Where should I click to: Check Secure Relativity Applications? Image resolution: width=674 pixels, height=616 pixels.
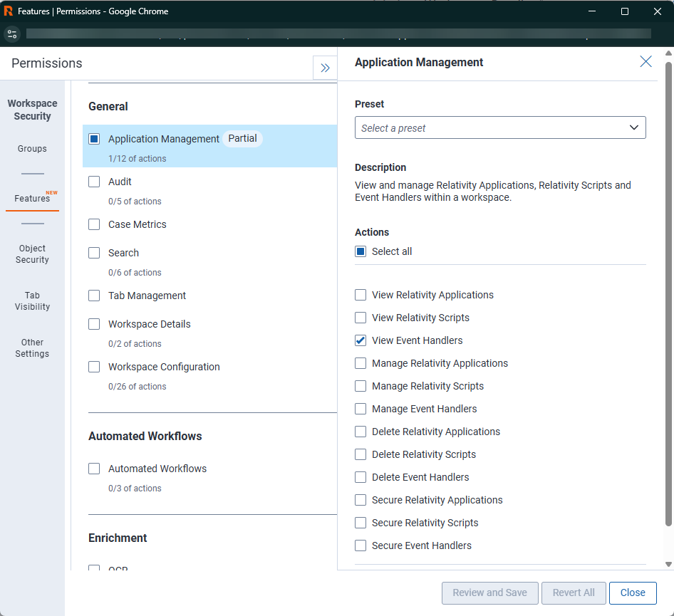[361, 500]
